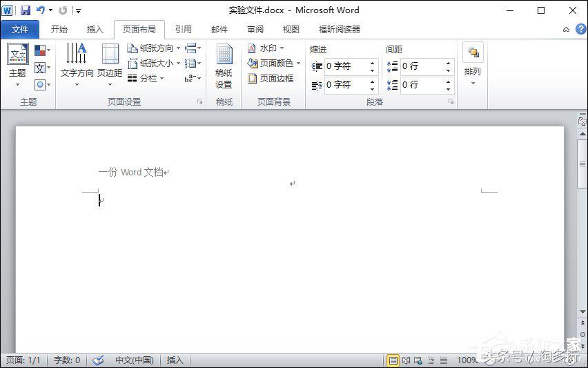Undo the last action
The width and height of the screenshot is (588, 368).
point(41,10)
